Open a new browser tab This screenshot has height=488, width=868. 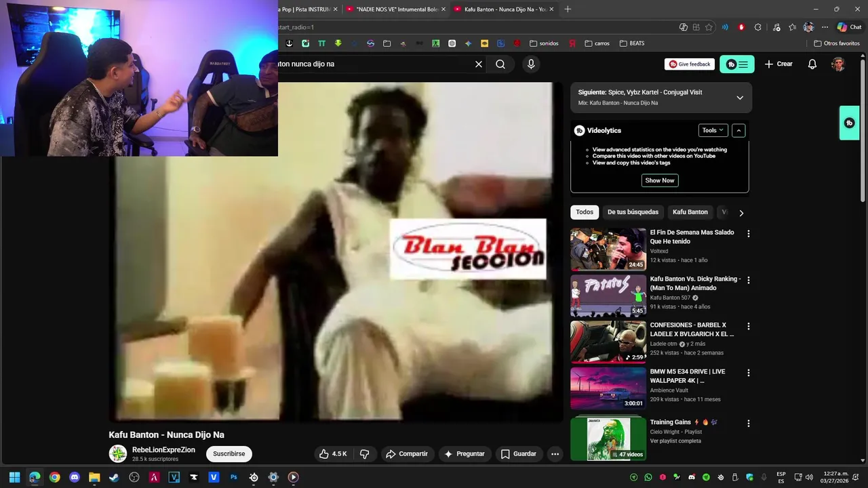point(568,9)
